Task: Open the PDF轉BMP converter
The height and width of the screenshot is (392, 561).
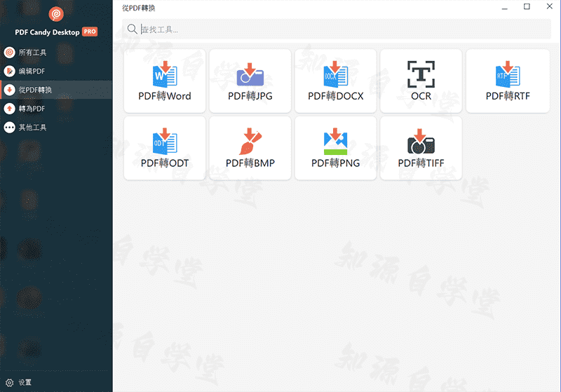Action: click(x=250, y=148)
